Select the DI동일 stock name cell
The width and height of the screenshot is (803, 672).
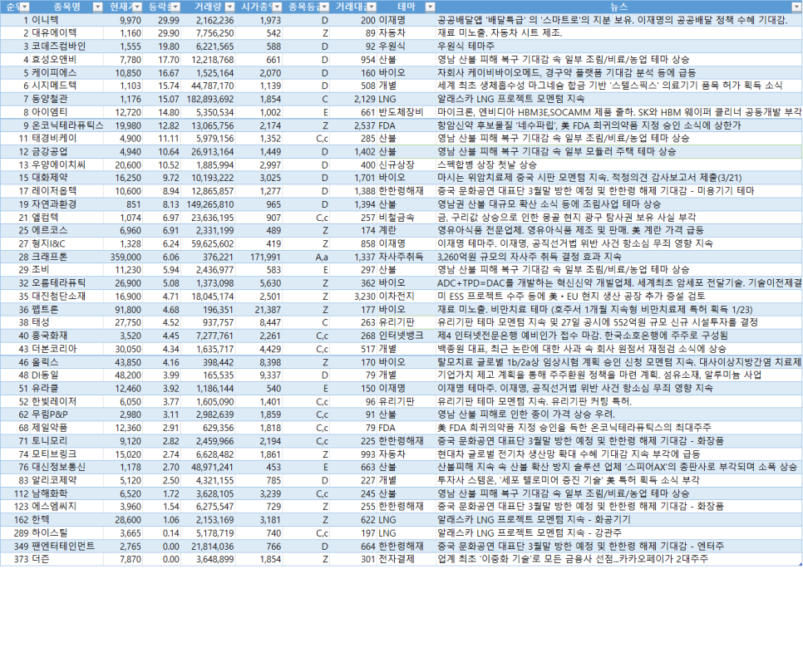pyautogui.click(x=67, y=375)
